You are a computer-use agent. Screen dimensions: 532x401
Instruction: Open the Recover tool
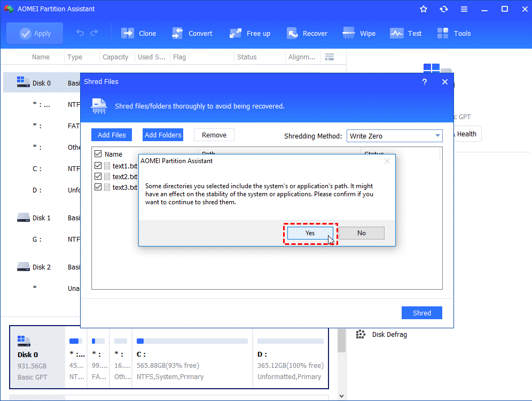click(292, 33)
